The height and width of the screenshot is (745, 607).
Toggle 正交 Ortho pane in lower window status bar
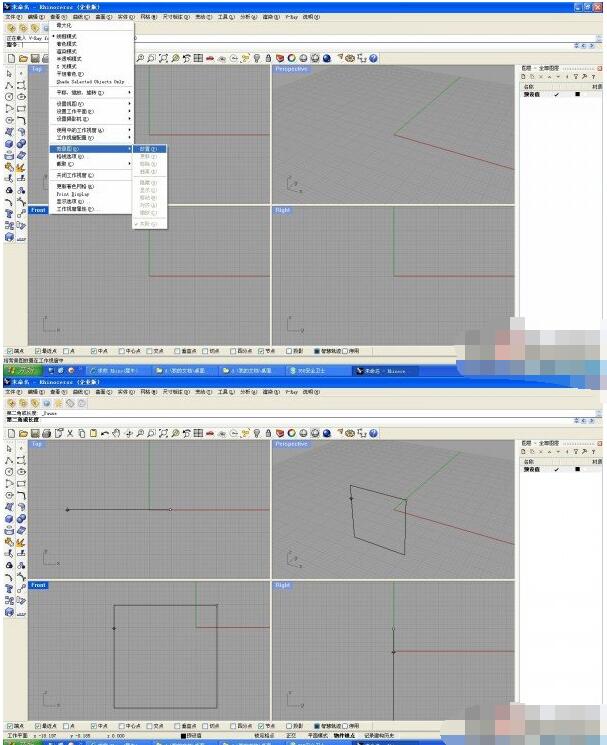[291, 735]
